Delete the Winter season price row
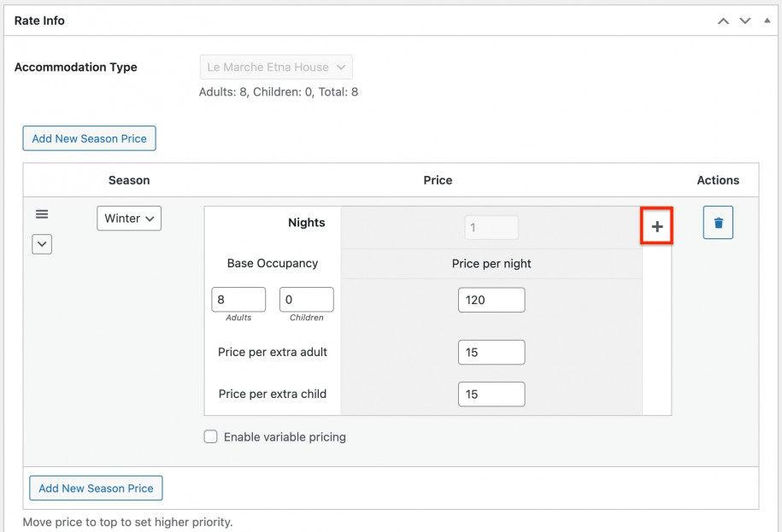 click(x=718, y=223)
